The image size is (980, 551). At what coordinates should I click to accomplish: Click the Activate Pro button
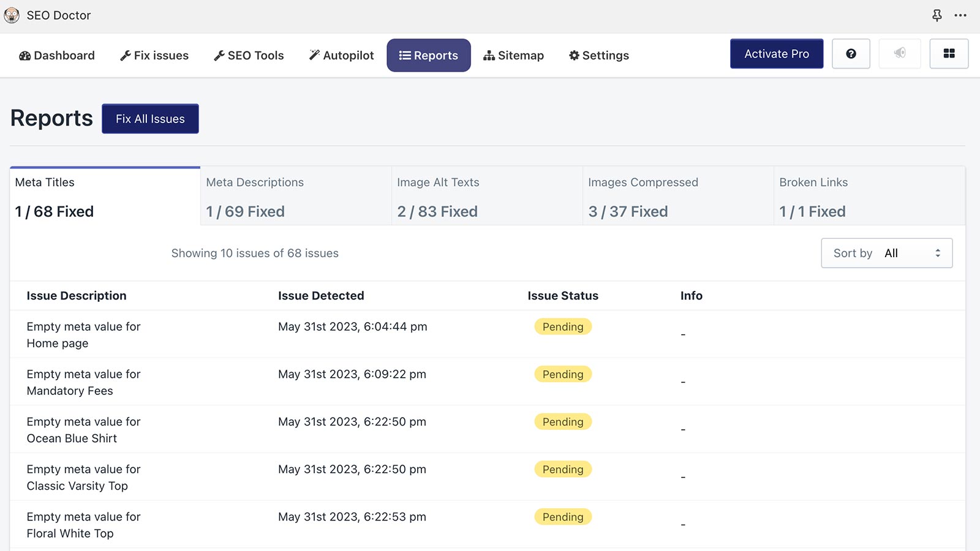776,53
